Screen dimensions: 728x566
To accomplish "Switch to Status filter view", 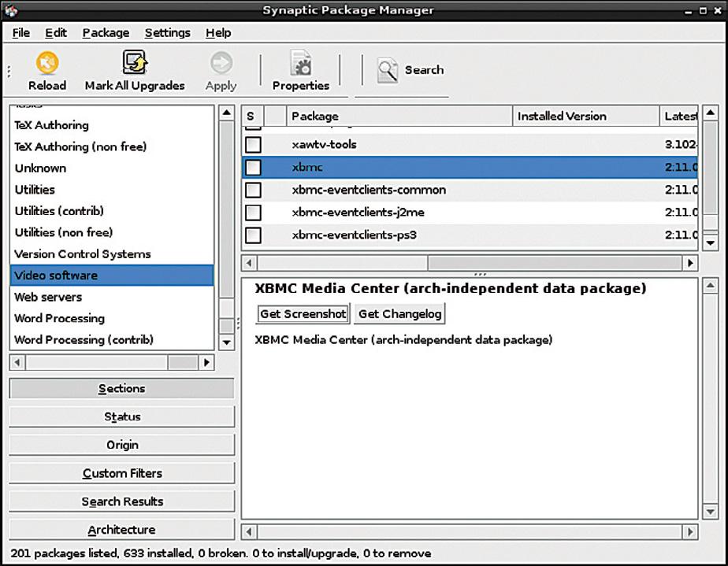I will click(121, 416).
